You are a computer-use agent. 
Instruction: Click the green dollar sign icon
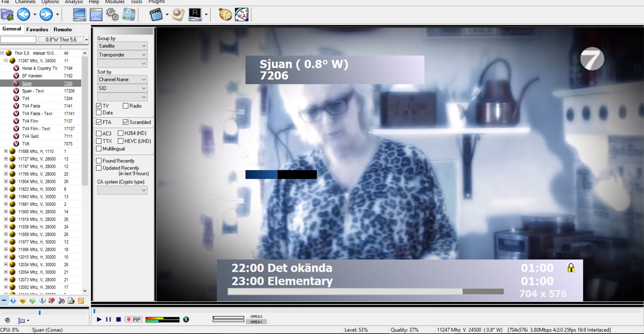click(186, 320)
